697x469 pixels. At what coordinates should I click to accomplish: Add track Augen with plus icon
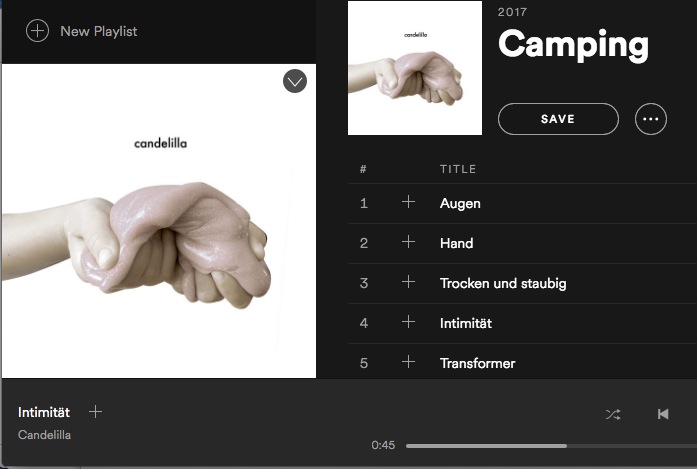click(x=409, y=202)
